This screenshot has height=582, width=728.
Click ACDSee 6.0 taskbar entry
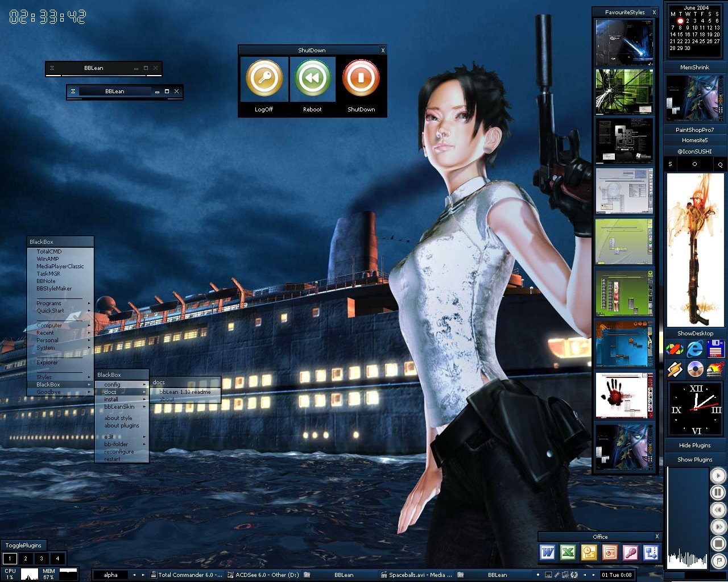point(263,575)
